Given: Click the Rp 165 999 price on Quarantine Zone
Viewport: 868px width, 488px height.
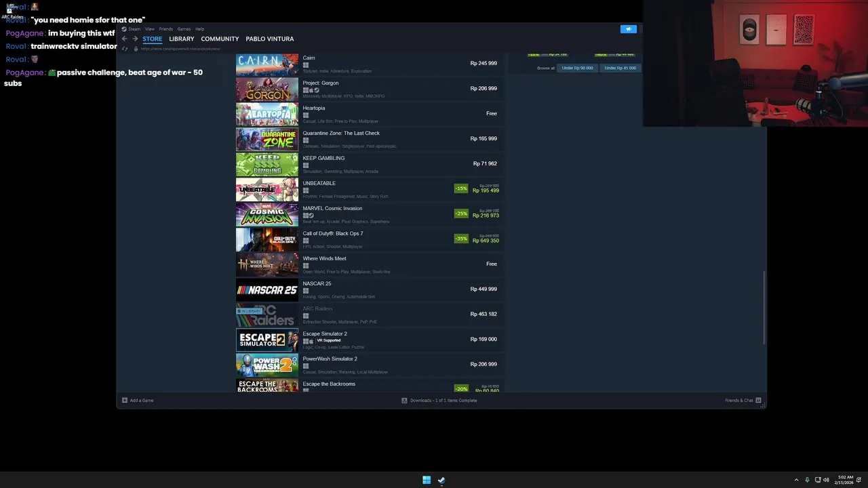Looking at the screenshot, I should (x=484, y=138).
